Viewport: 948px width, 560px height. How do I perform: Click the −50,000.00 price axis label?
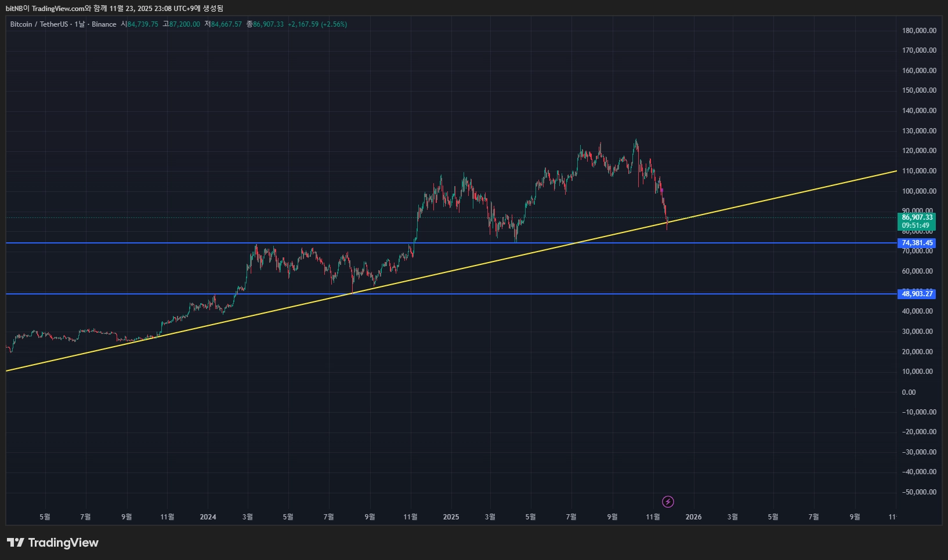pyautogui.click(x=919, y=492)
